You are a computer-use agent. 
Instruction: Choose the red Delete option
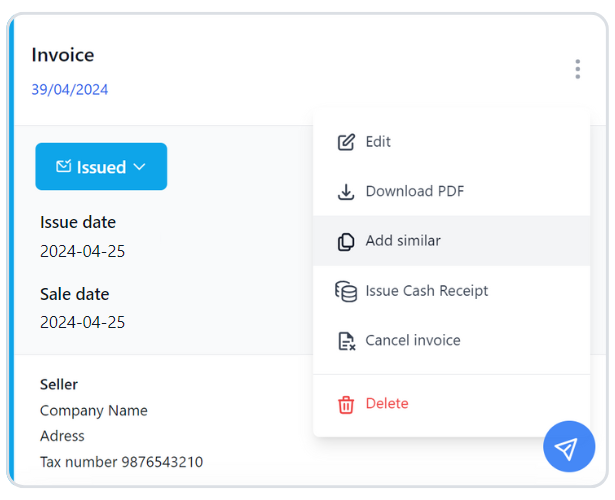coord(387,404)
